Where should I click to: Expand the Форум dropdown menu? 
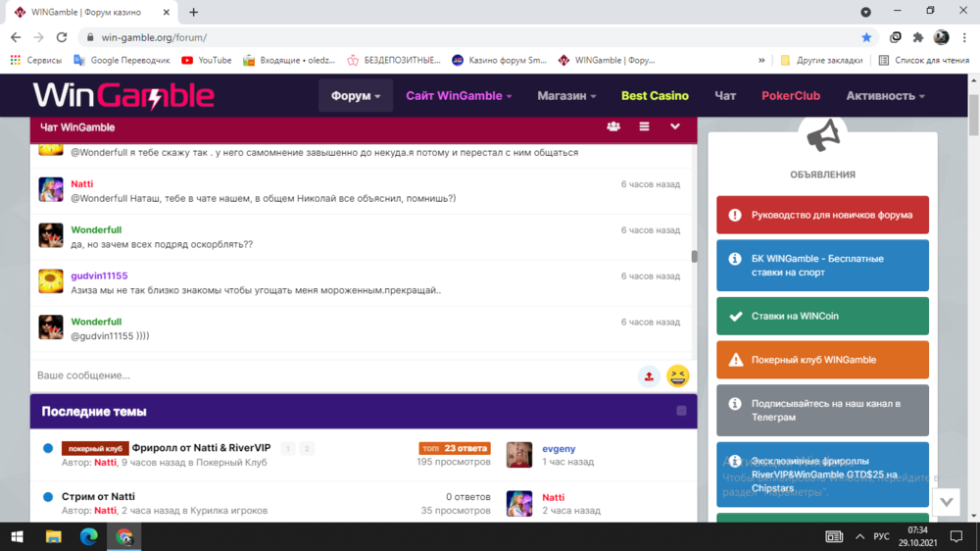356,96
